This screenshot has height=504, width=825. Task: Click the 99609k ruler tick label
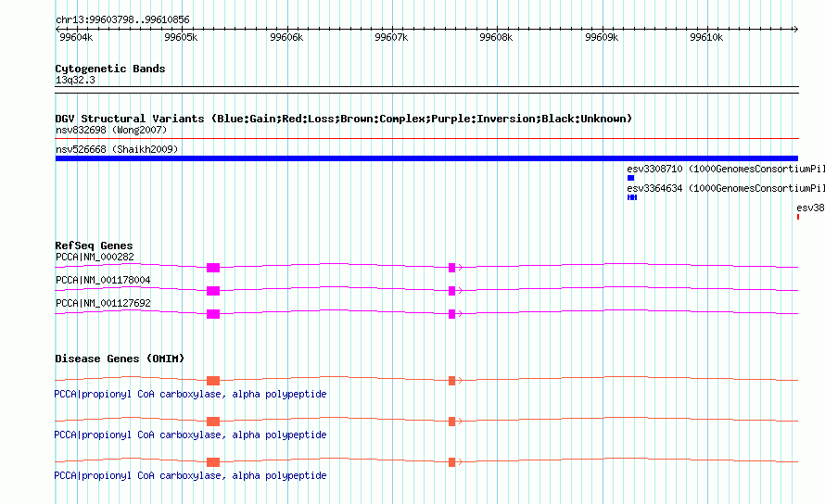(602, 37)
